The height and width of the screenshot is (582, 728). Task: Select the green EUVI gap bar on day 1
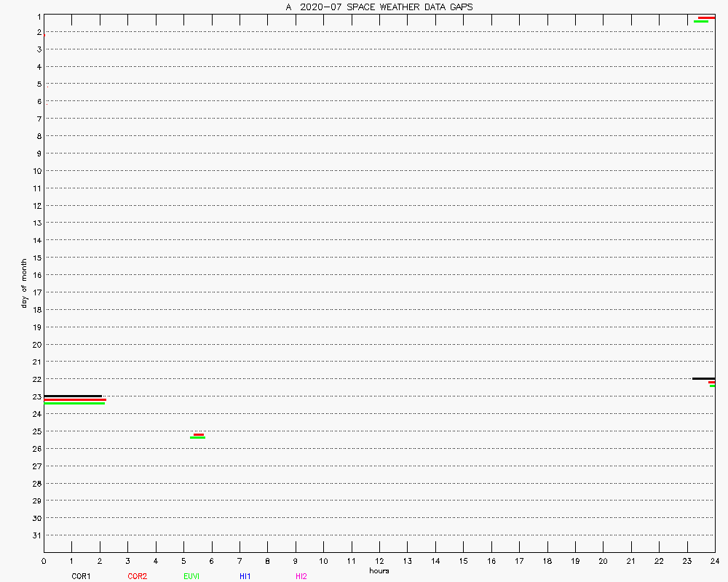coord(701,21)
